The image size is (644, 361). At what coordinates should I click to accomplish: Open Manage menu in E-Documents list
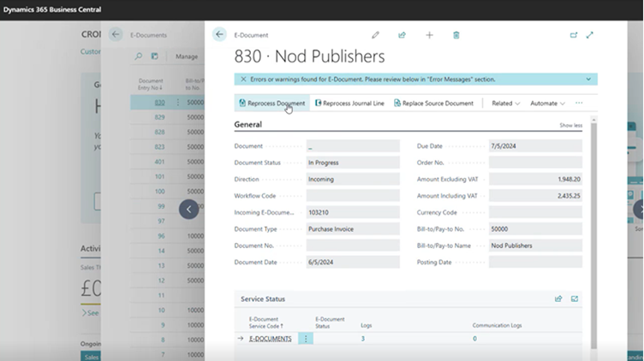[187, 56]
